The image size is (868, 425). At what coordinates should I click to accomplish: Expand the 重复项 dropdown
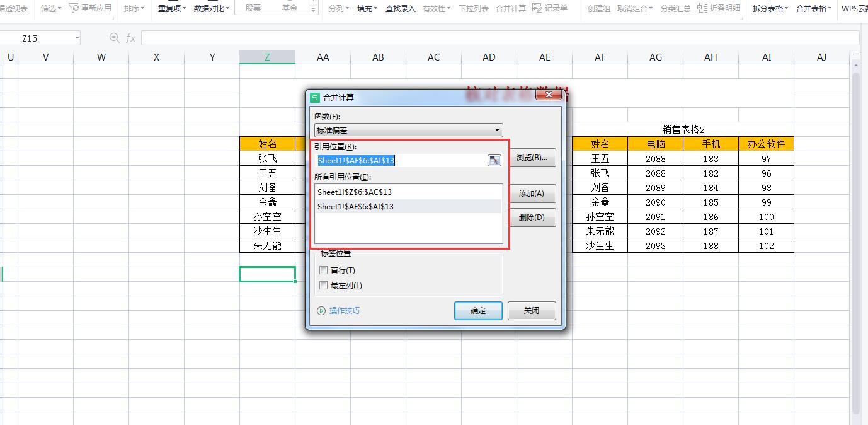coord(172,8)
